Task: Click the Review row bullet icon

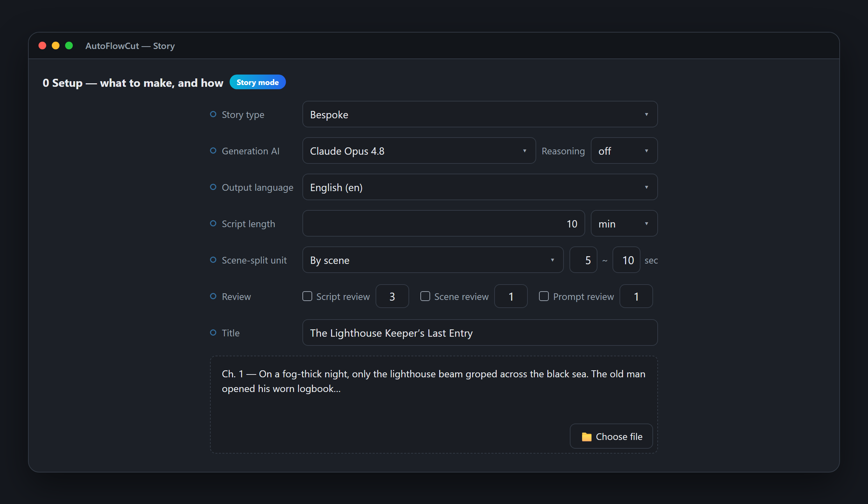Action: (x=213, y=296)
